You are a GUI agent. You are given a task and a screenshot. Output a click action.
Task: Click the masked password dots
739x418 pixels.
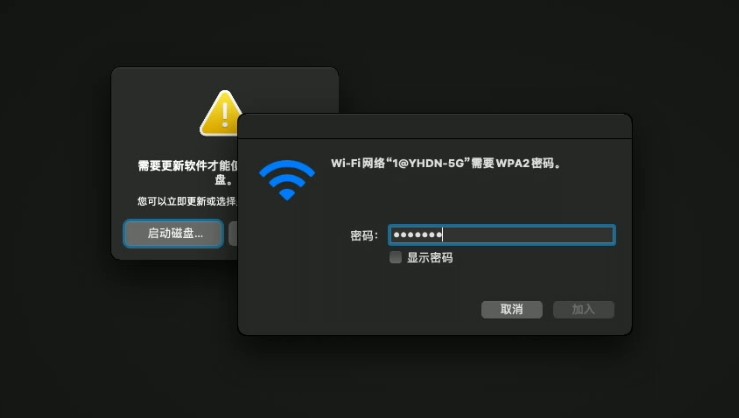click(x=418, y=235)
